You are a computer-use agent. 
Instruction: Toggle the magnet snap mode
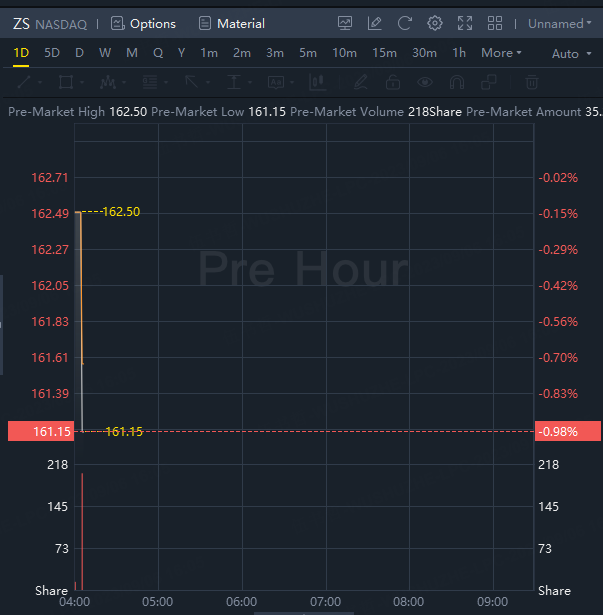point(458,82)
